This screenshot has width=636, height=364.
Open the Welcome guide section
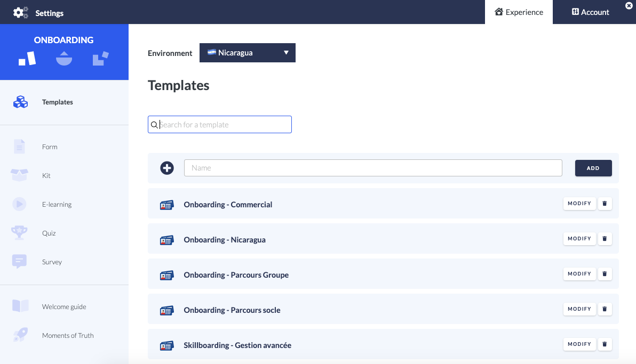[64, 307]
